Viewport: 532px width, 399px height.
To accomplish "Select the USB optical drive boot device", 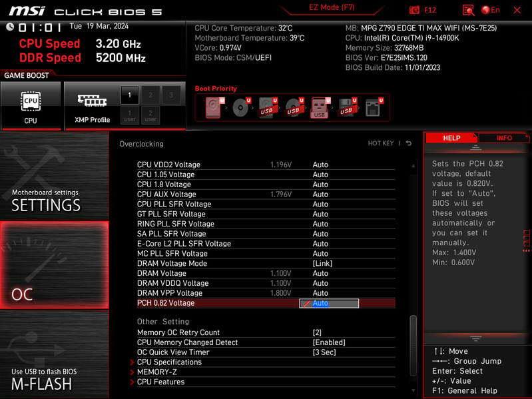I will 294,107.
